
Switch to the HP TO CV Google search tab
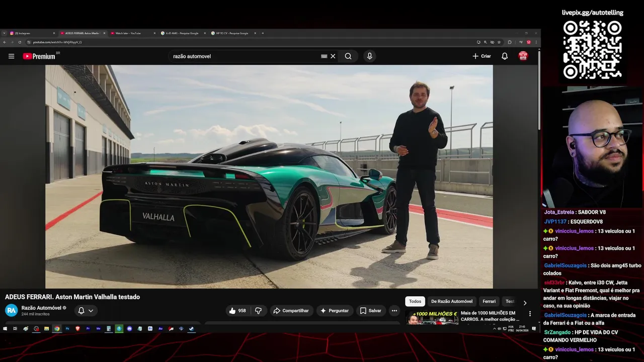231,33
